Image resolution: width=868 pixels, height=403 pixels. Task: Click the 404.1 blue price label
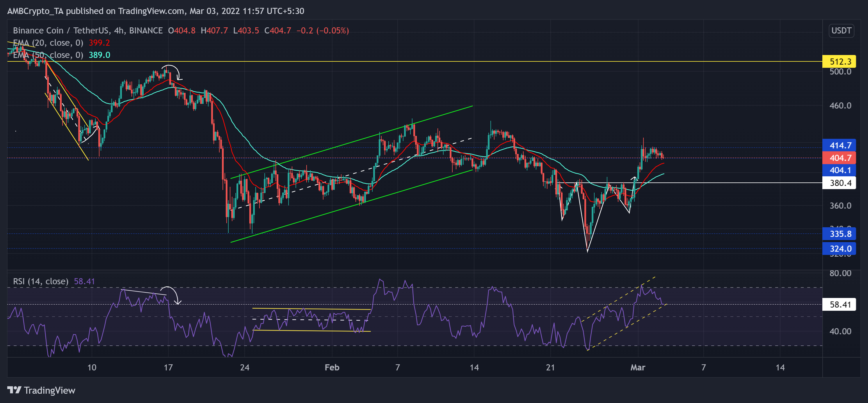pyautogui.click(x=839, y=170)
